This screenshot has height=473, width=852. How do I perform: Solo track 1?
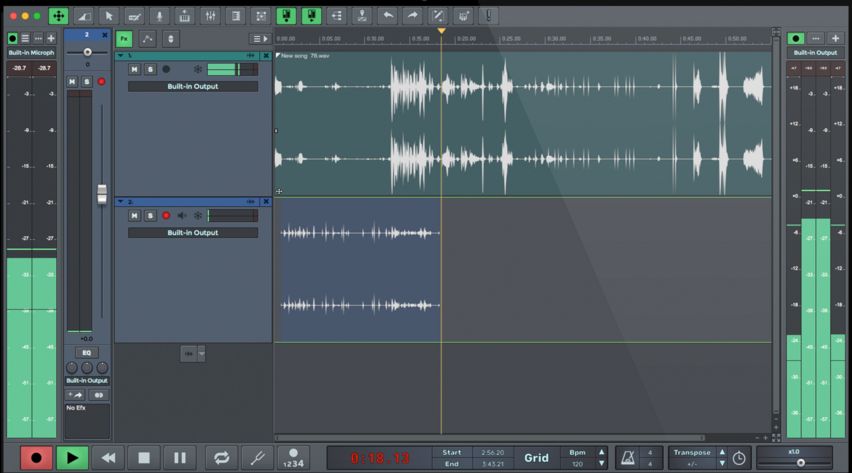(x=150, y=70)
